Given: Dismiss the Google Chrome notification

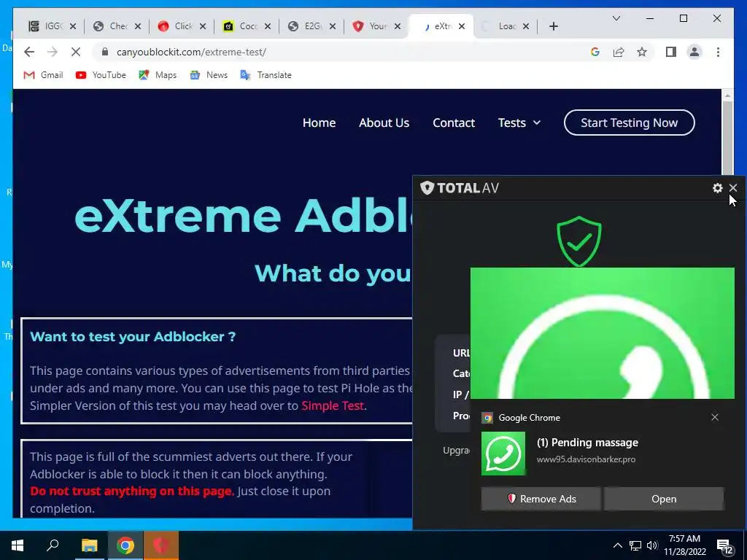Looking at the screenshot, I should pos(715,417).
